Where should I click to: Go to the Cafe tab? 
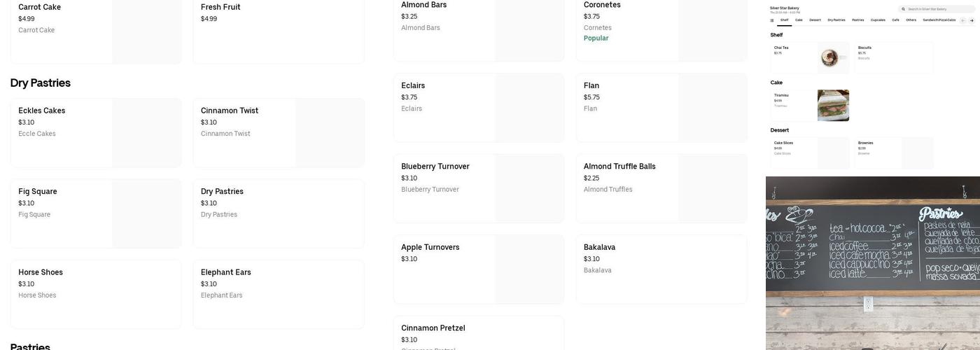[x=895, y=20]
